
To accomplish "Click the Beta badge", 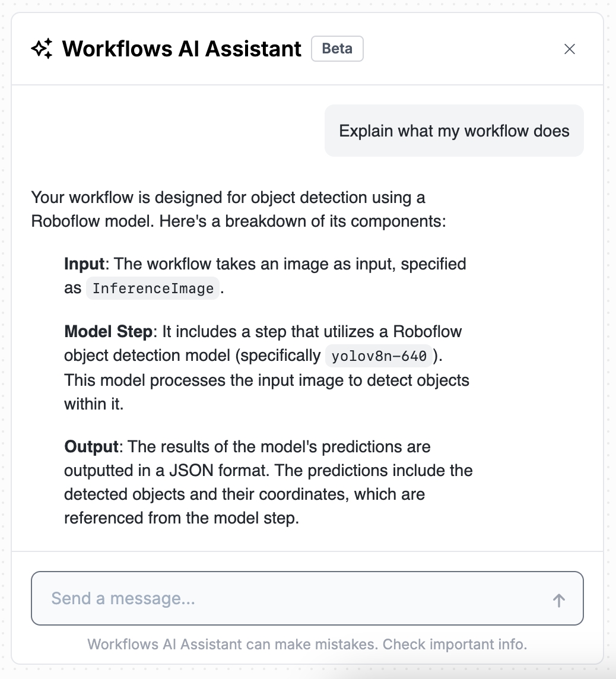I will pos(337,49).
